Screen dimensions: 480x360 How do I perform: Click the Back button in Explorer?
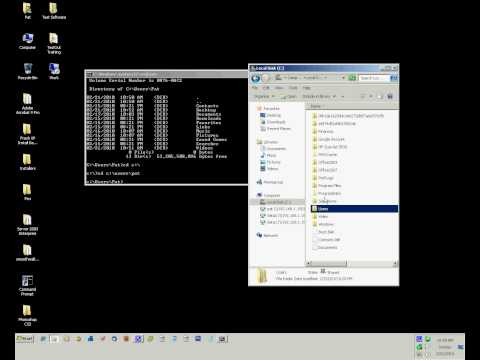256,79
